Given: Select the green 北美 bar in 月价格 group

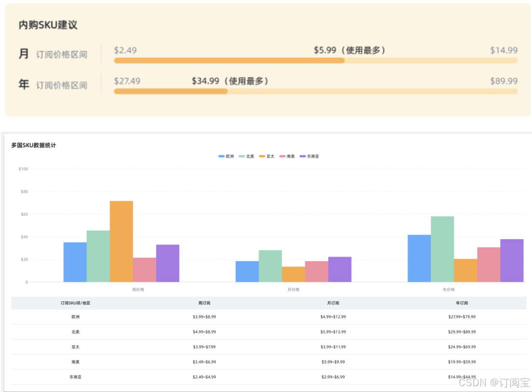Looking at the screenshot, I should point(270,266).
